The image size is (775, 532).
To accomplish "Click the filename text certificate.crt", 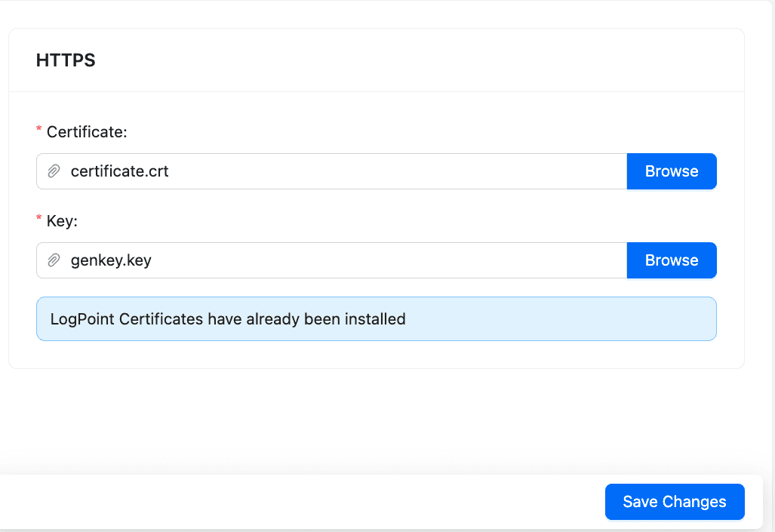I will (118, 171).
